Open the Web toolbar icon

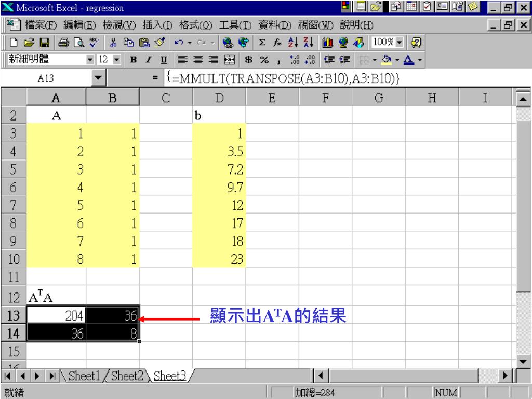point(243,43)
